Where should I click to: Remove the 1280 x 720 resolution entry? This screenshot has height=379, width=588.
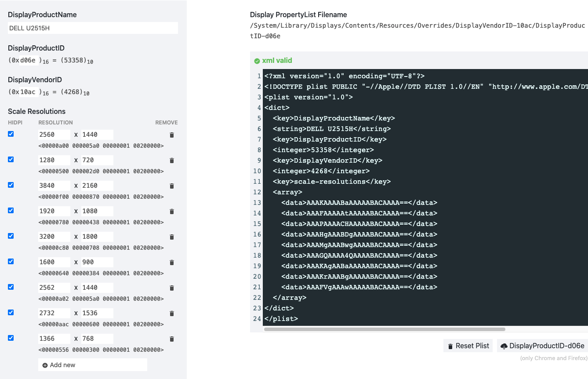click(x=172, y=160)
